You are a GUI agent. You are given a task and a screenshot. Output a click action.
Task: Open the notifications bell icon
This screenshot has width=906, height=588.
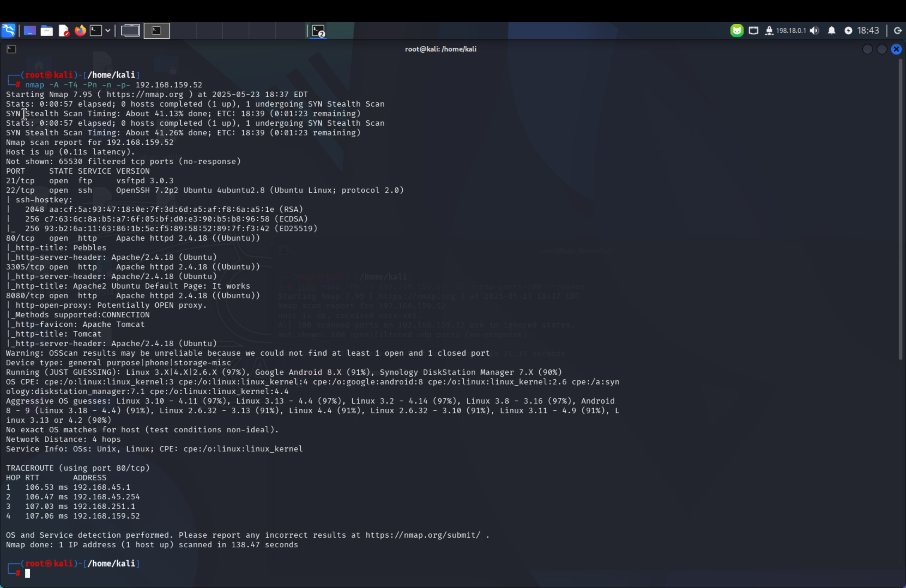click(831, 31)
